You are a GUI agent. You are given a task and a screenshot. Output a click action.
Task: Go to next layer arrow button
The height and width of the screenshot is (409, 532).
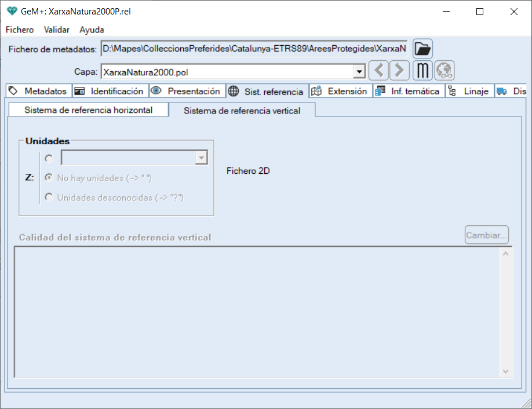pos(399,71)
